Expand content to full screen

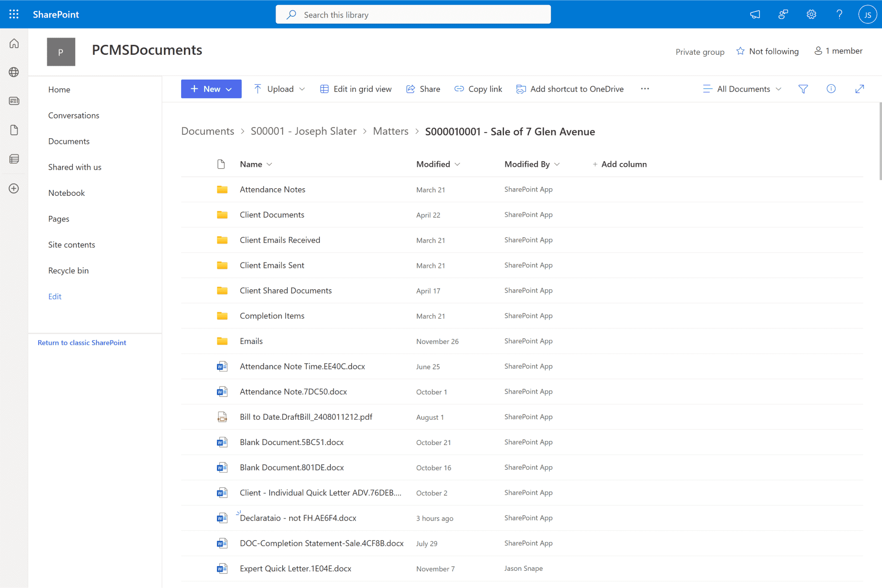pos(860,89)
